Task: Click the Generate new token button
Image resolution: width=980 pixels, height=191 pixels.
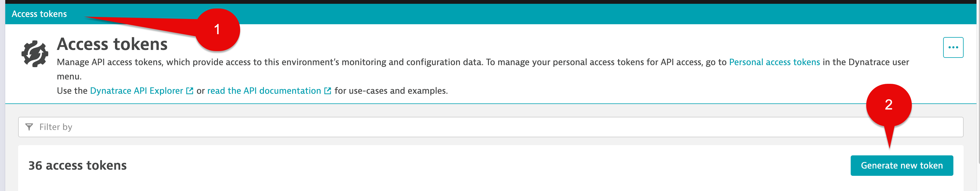Action: [902, 166]
